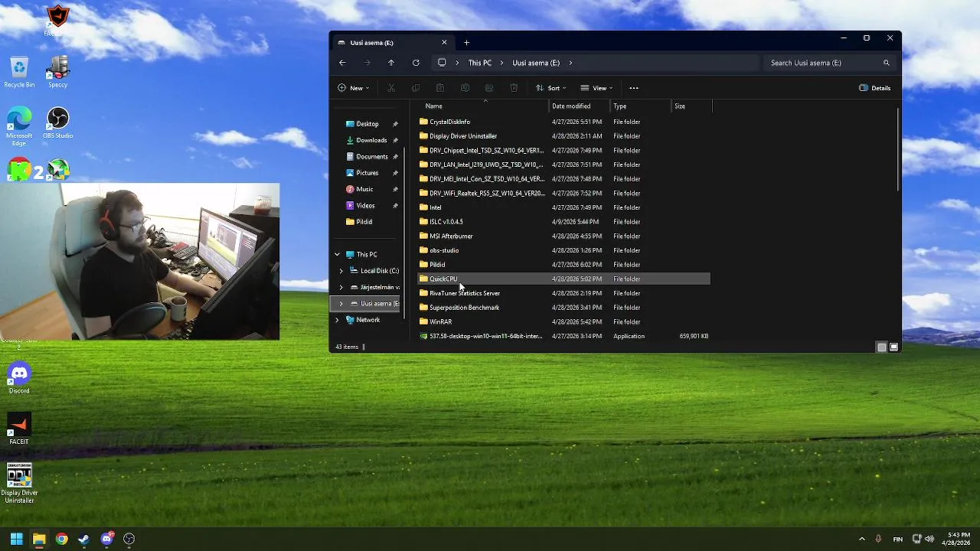Switch to large thumbnails view in status bar
Viewport: 980px width, 551px height.
(x=893, y=347)
